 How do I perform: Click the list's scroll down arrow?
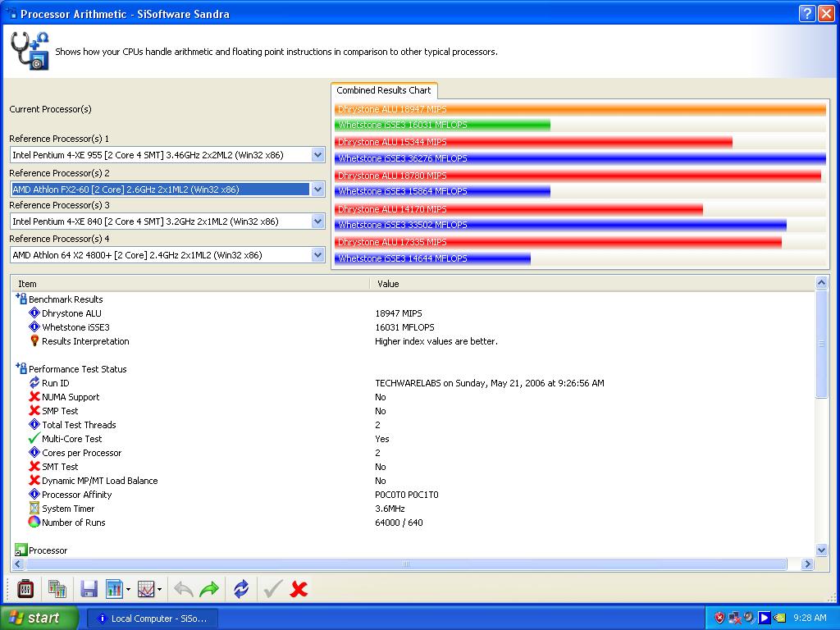821,550
